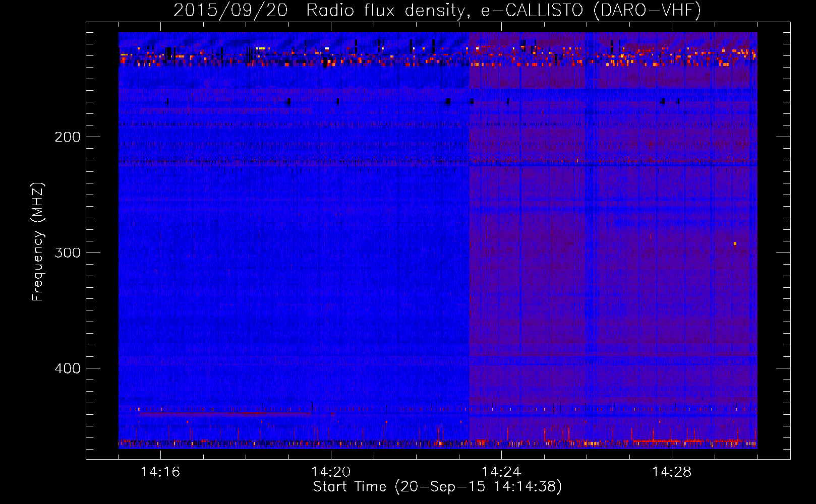816x504 pixels.
Task: Click the 14:20 time tick label
Action: coord(331,472)
